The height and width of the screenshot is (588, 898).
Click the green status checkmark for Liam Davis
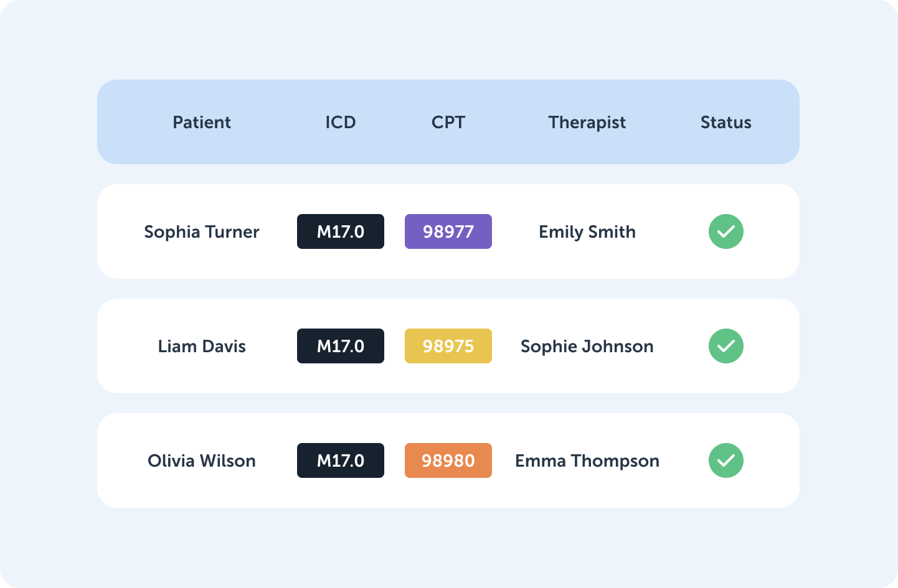[726, 346]
